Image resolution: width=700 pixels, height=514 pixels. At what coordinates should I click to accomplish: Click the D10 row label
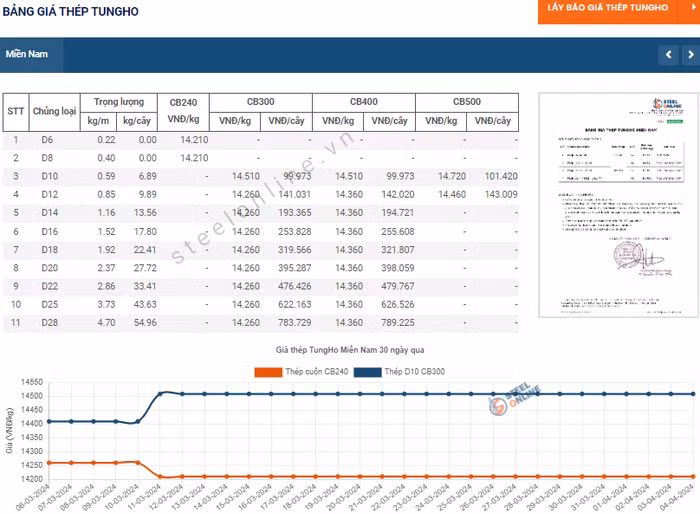click(x=50, y=176)
